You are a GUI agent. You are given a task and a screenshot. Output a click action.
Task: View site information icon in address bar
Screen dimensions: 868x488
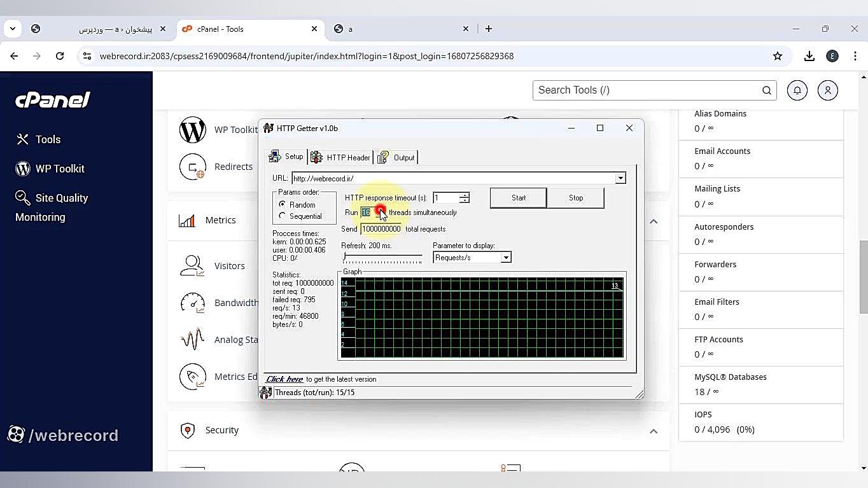(x=87, y=56)
